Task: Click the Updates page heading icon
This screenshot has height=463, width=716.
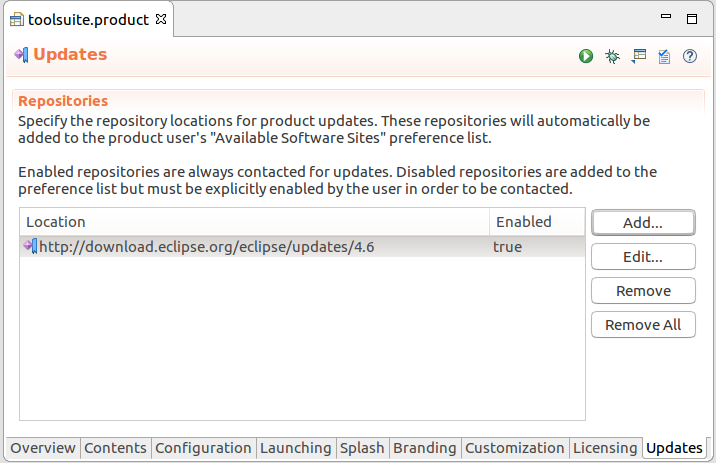Action: click(21, 55)
